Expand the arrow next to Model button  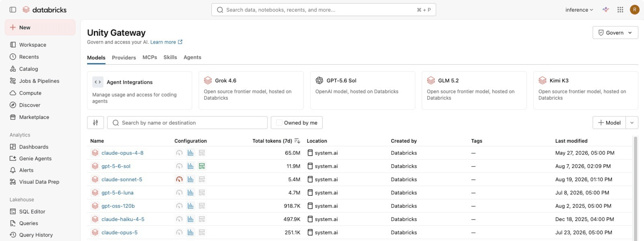(x=632, y=122)
